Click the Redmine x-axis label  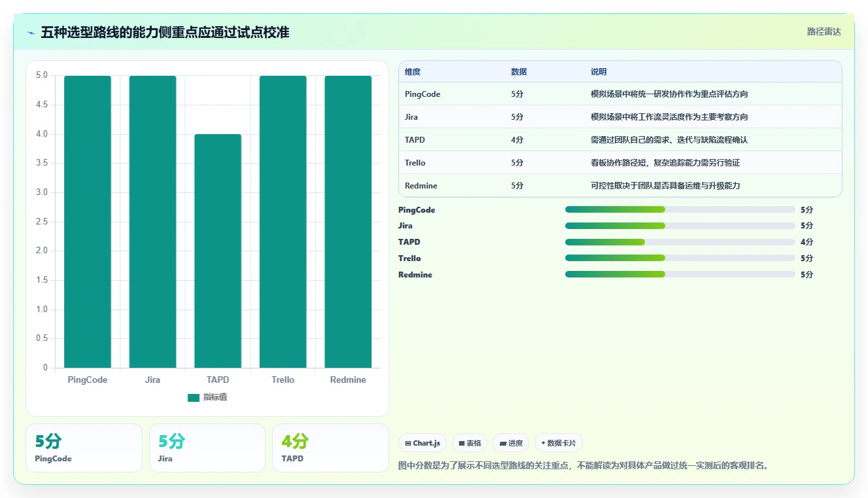point(348,380)
